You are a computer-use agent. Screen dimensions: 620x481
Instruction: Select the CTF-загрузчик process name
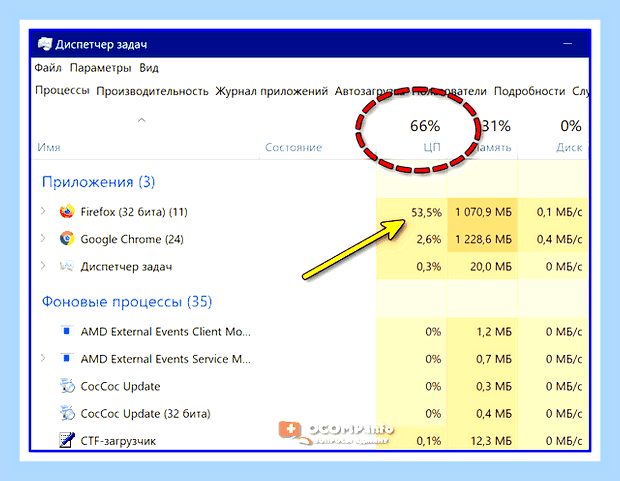pos(118,441)
